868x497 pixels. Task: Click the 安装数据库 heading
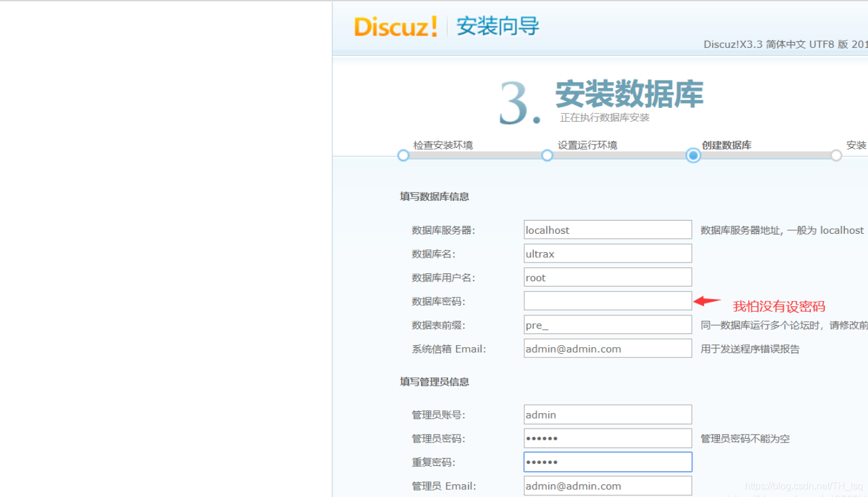[629, 94]
